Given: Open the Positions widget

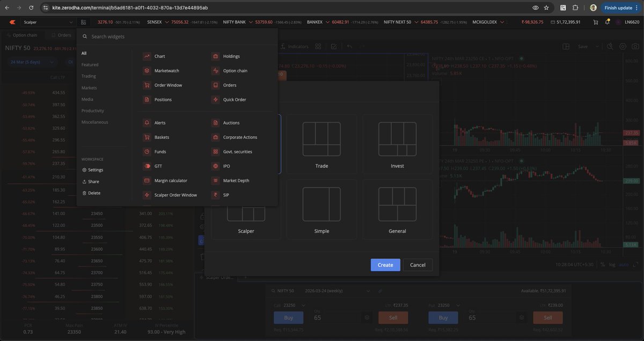Looking at the screenshot, I should pos(158,100).
